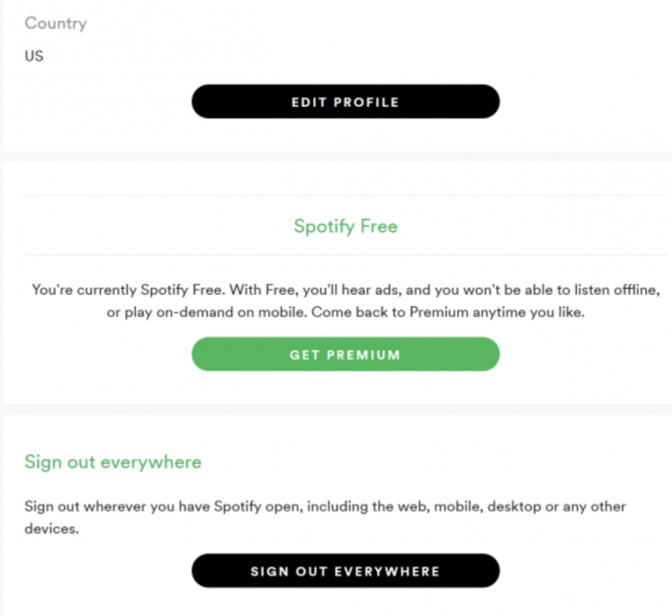The width and height of the screenshot is (672, 616).
Task: Click the Sign Out Everywhere button
Action: (345, 571)
